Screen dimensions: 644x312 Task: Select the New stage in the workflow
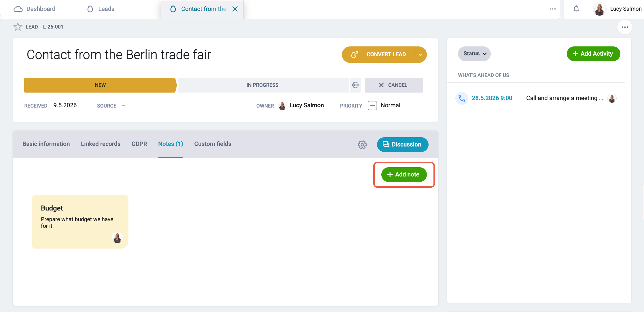[100, 85]
